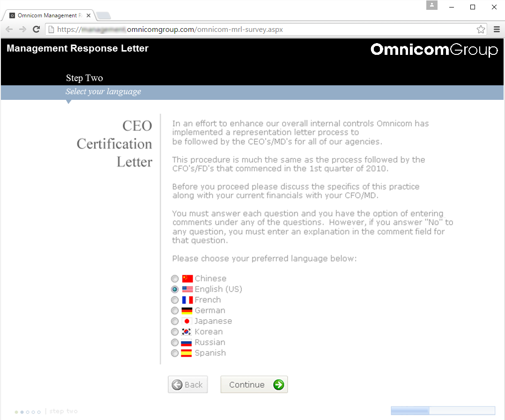
Task: Pick the German radio button
Action: pos(175,310)
